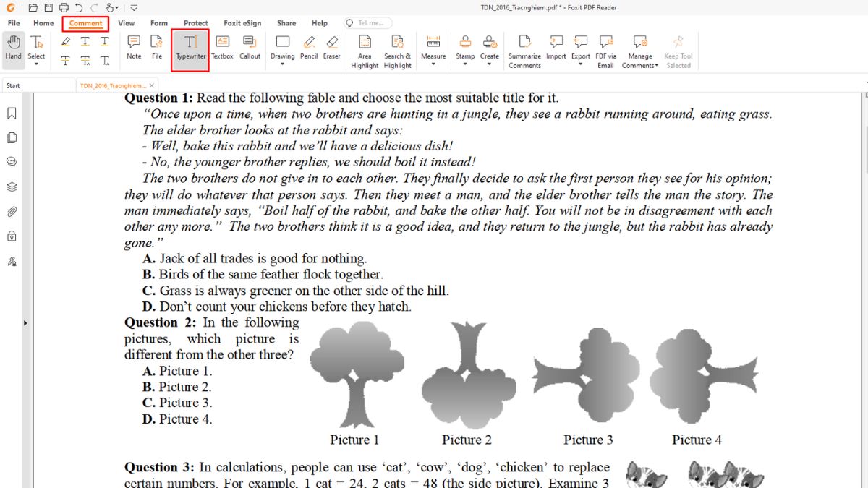
Task: Open the Export comments dropdown
Action: (581, 64)
